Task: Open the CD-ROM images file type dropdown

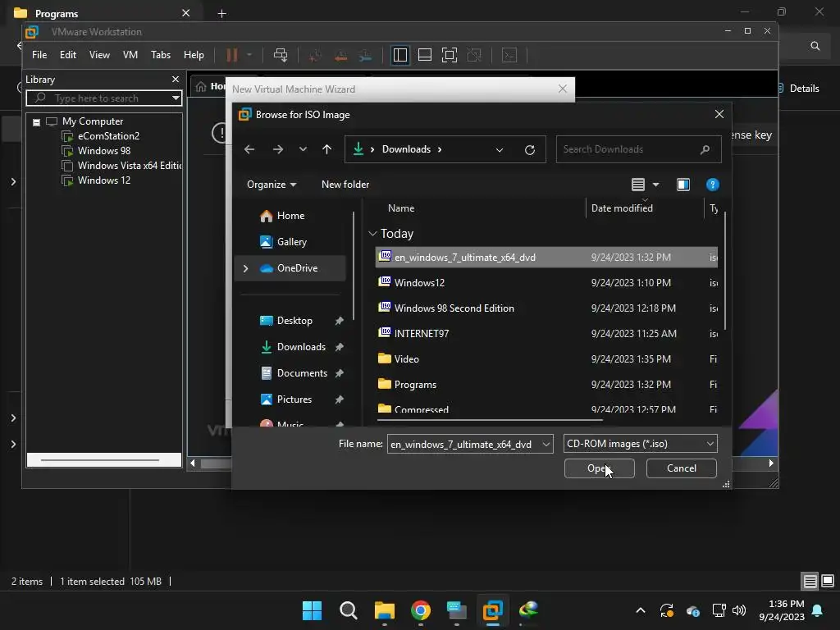Action: click(x=710, y=444)
